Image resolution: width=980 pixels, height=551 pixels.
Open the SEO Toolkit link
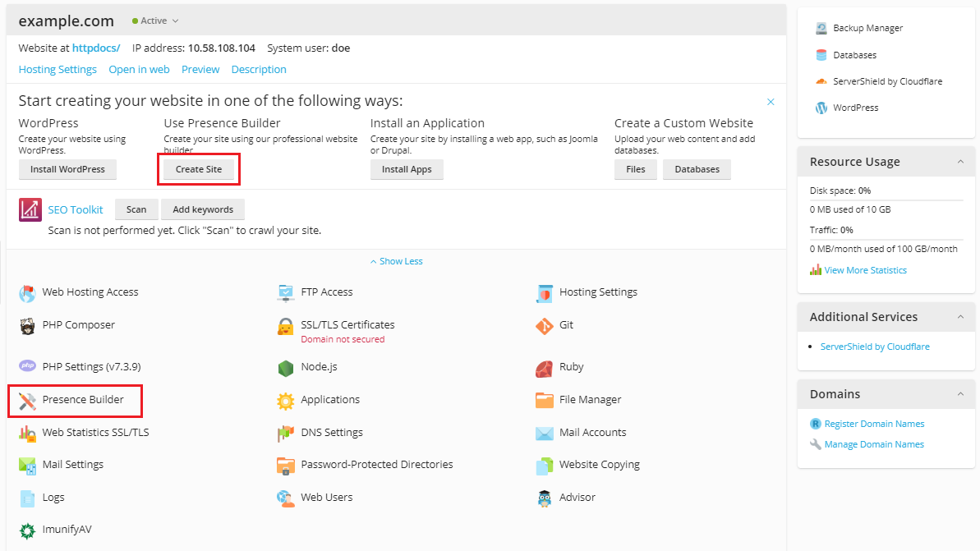(76, 210)
